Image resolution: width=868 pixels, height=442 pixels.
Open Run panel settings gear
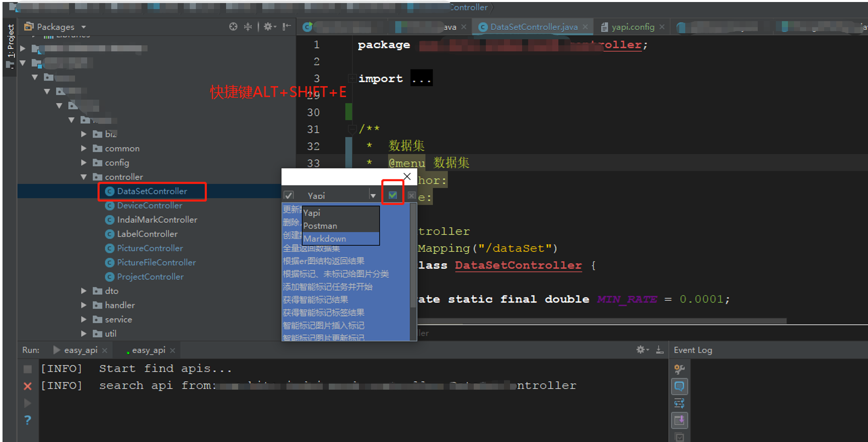pos(642,350)
